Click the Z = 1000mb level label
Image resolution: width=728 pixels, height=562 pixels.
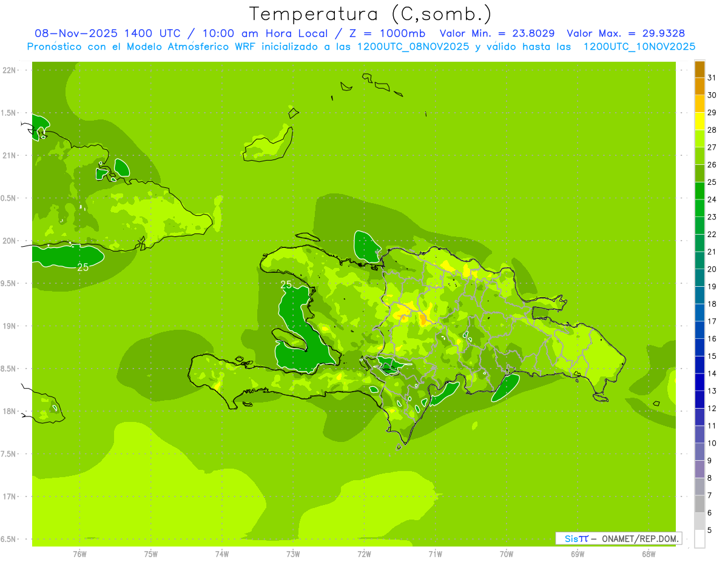388,33
